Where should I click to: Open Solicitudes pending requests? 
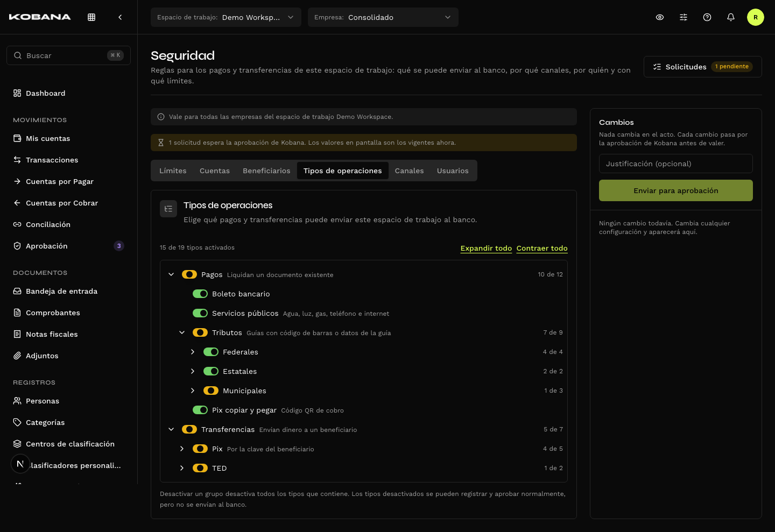click(703, 67)
